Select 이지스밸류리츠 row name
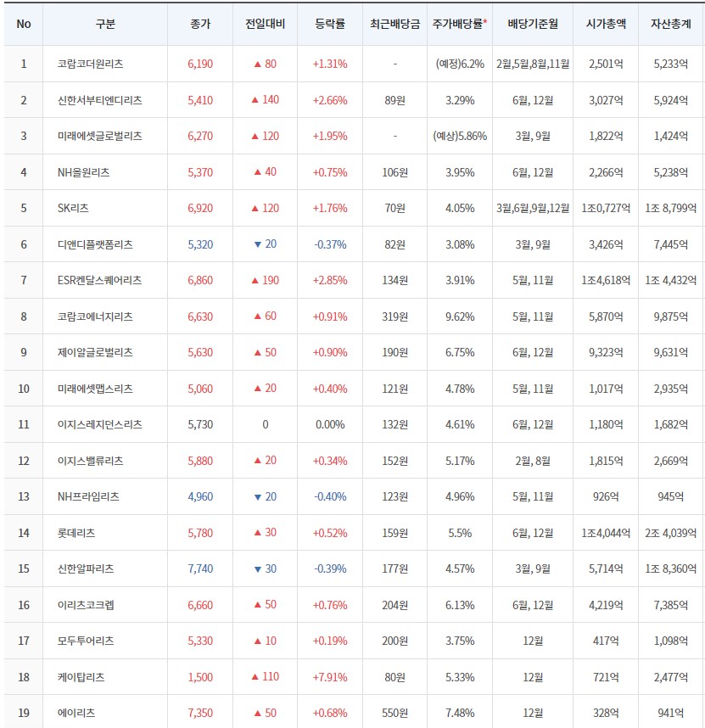The image size is (705, 728). pos(91,461)
